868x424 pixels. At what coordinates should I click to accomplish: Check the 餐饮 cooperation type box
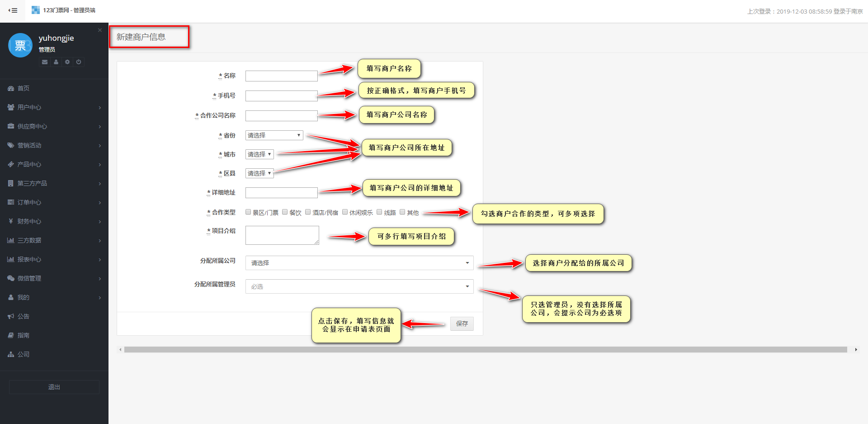[x=285, y=212]
